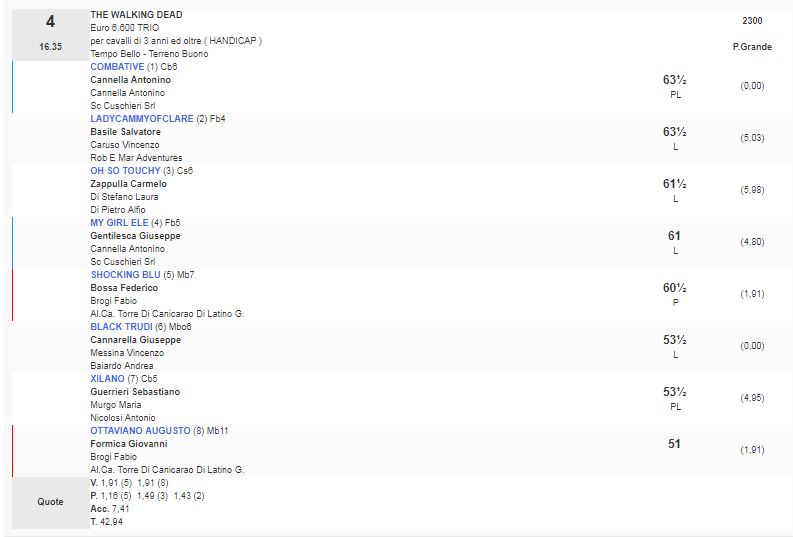The height and width of the screenshot is (537, 793).
Task: Open the LADYCAMMYOFCLARE horse details
Action: 141,119
